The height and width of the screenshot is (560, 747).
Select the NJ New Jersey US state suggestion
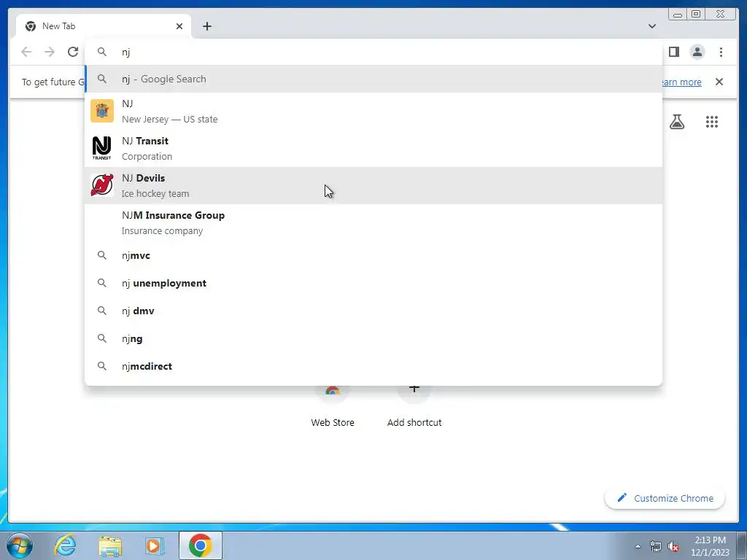373,111
